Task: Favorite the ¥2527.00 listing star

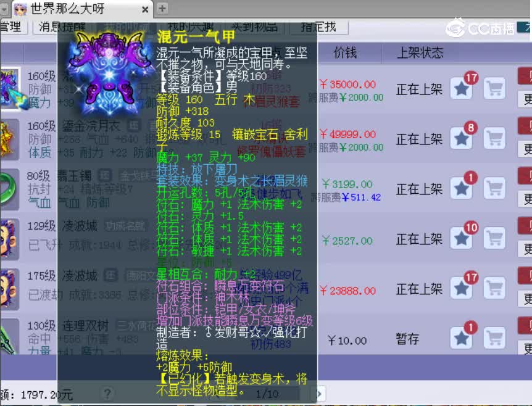Action: [x=462, y=238]
